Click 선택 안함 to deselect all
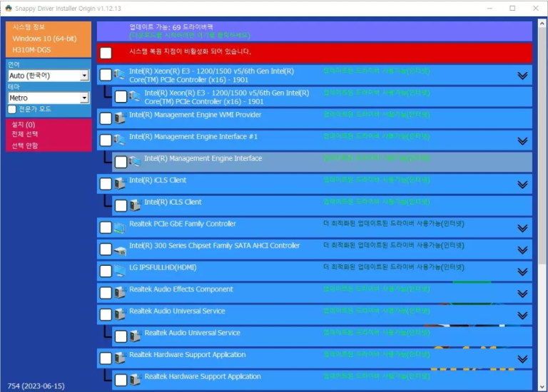 tap(24, 145)
